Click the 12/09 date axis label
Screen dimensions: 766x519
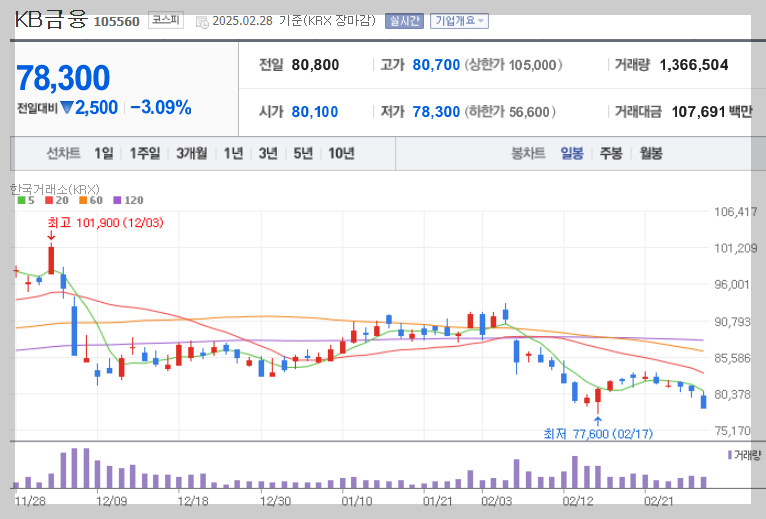[111, 501]
